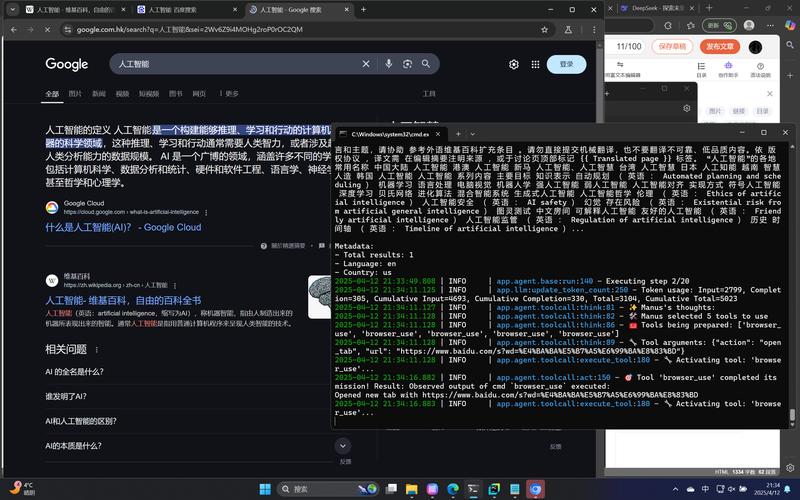This screenshot has height=500, width=800.
Task: Show hidden system tray icons chevron
Action: [676, 489]
